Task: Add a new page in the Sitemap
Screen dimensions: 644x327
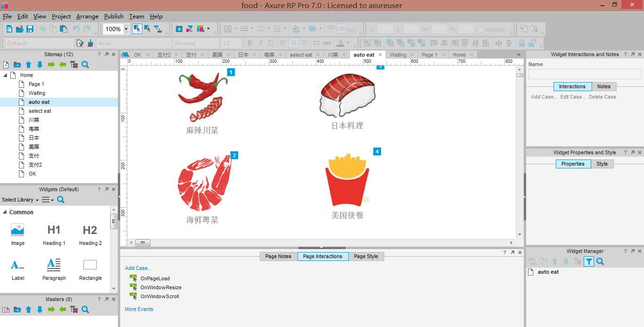Action: (6, 65)
